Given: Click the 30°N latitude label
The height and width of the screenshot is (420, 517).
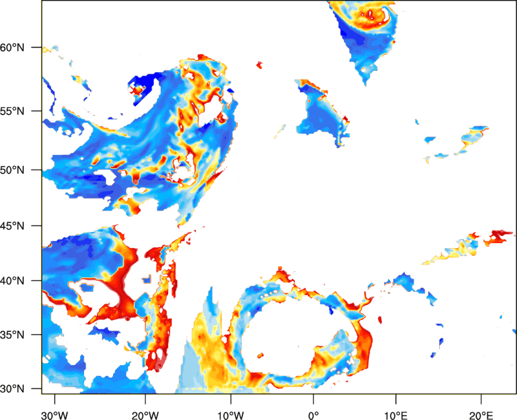Looking at the screenshot, I should coord(12,389).
